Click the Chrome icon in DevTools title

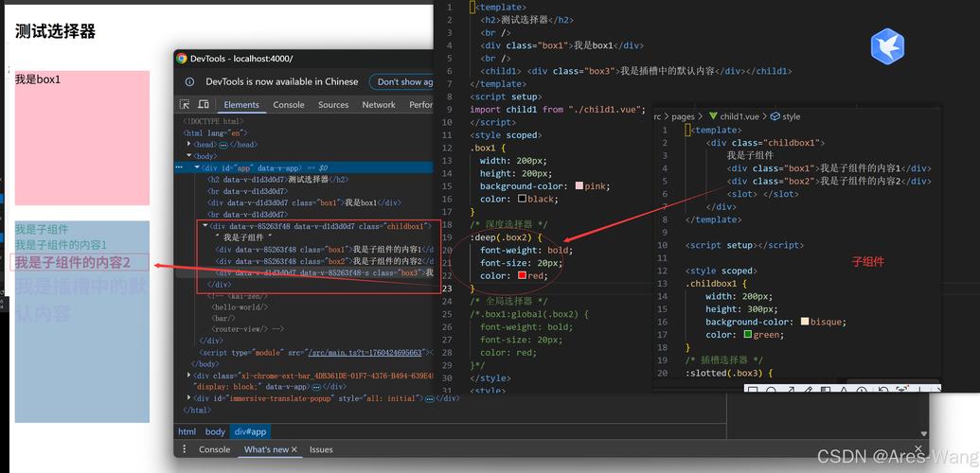click(182, 58)
